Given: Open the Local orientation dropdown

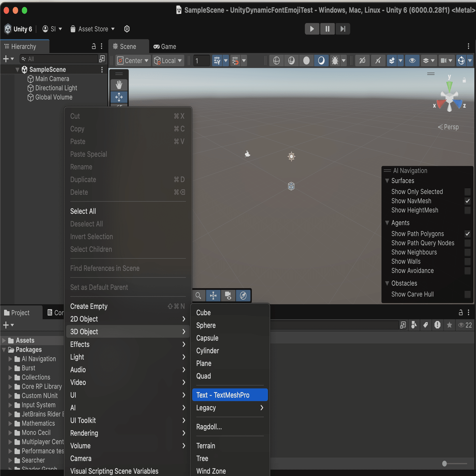Looking at the screenshot, I should 168,61.
